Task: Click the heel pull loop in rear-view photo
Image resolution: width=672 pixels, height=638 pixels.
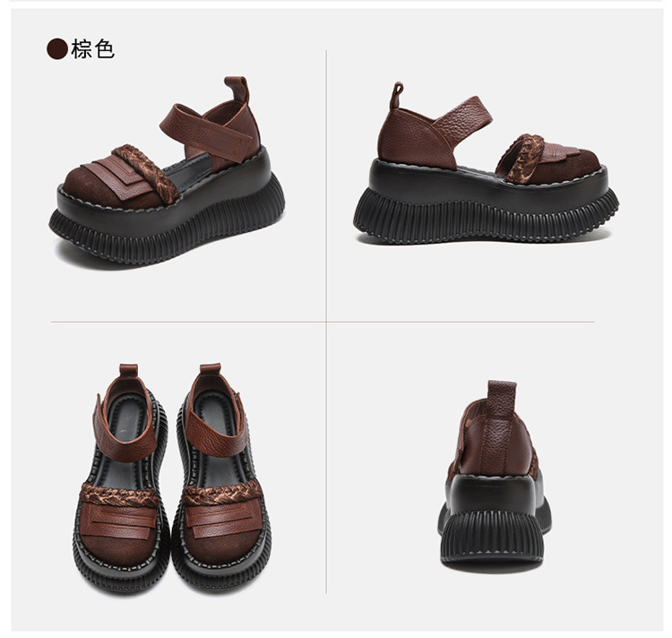Action: 502,399
